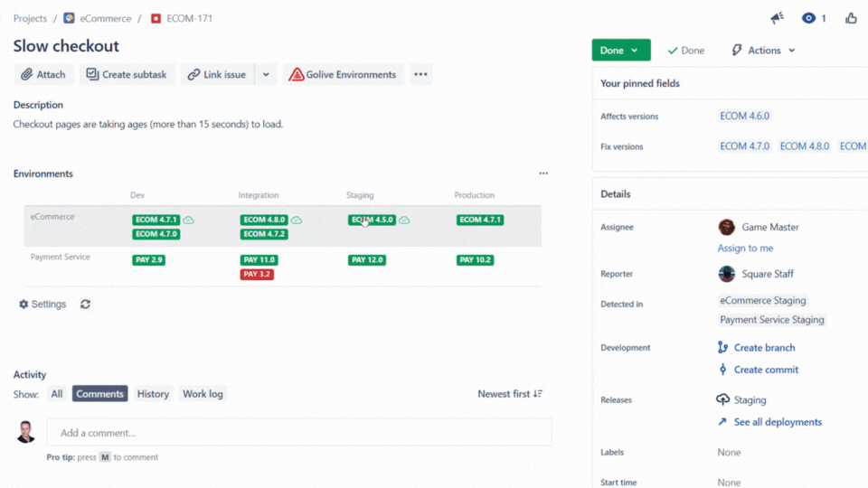The width and height of the screenshot is (868, 488).
Task: Expand the Link issue dropdown arrow
Action: tap(266, 75)
